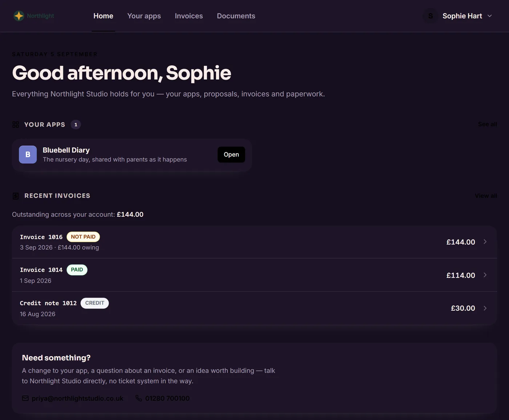Click the Bluebell Diary 'B' app icon
509x420 pixels.
click(x=28, y=155)
